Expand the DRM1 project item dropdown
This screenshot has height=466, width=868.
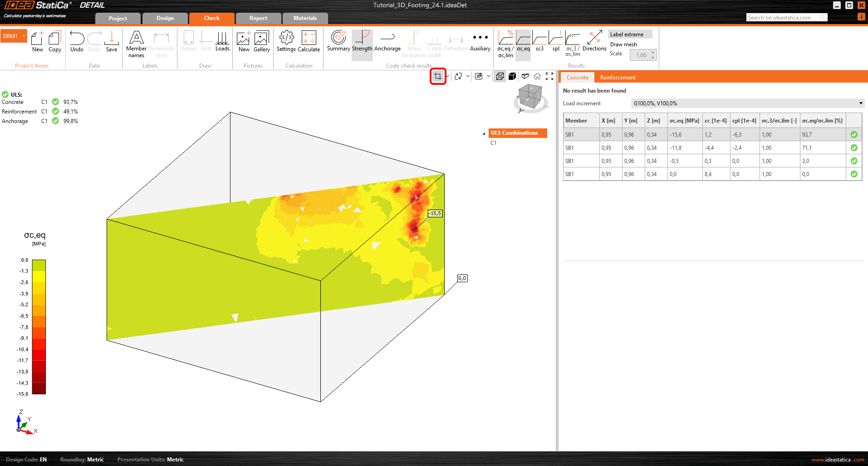click(24, 36)
